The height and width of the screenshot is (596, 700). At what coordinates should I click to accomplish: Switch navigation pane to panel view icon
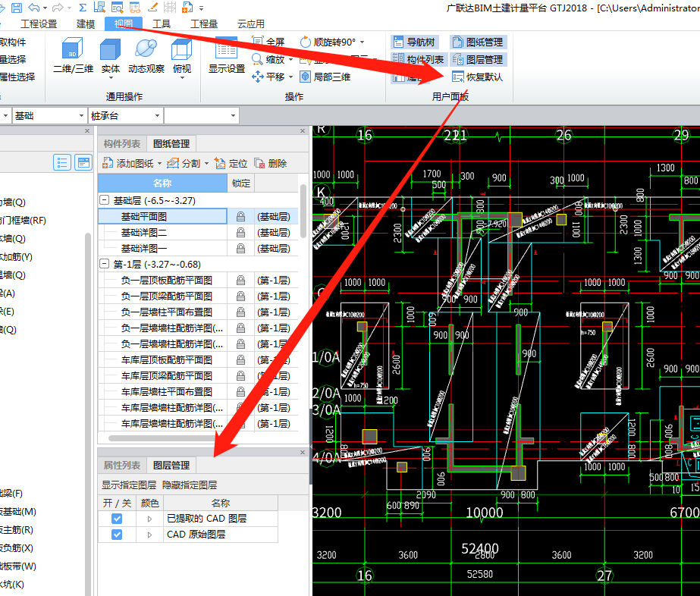click(83, 162)
